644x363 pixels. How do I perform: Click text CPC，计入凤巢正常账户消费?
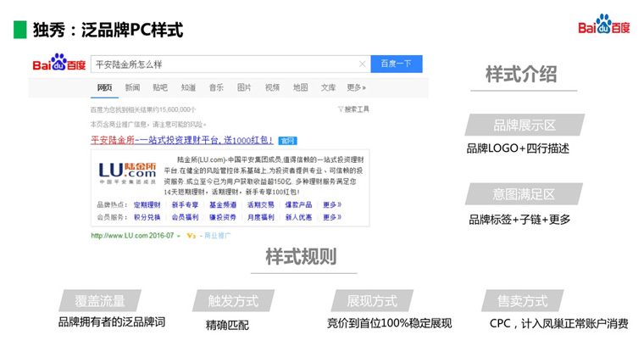(x=559, y=323)
